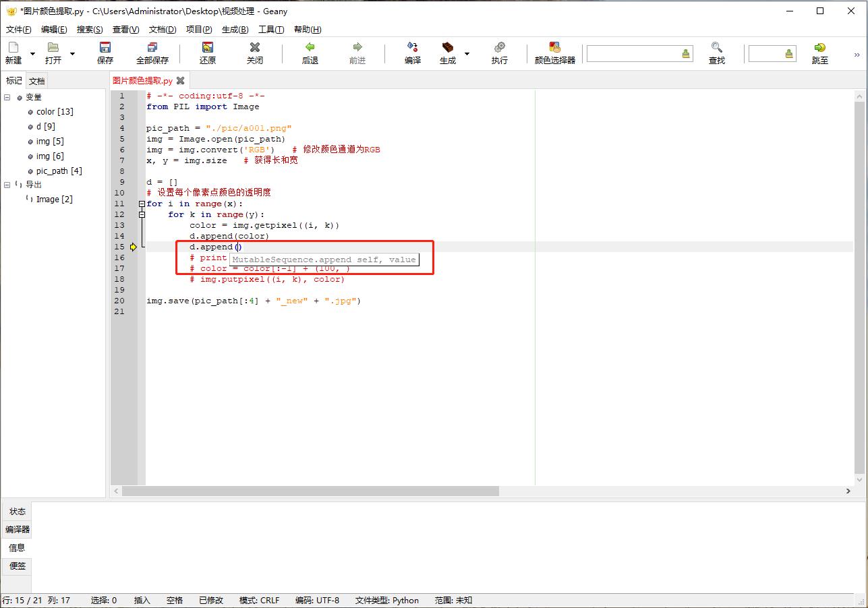Open the 搜索(S) menu

[90, 30]
